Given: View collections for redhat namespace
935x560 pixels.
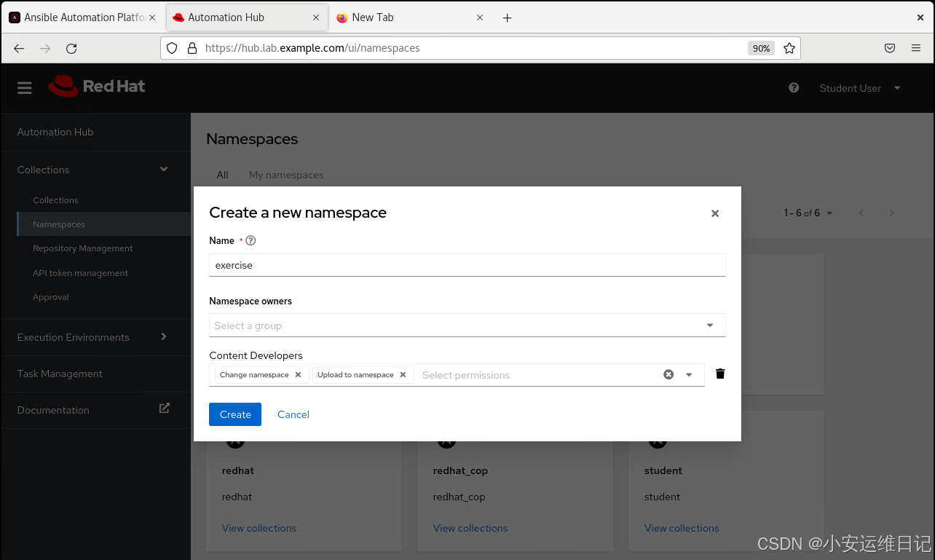Looking at the screenshot, I should coord(259,528).
